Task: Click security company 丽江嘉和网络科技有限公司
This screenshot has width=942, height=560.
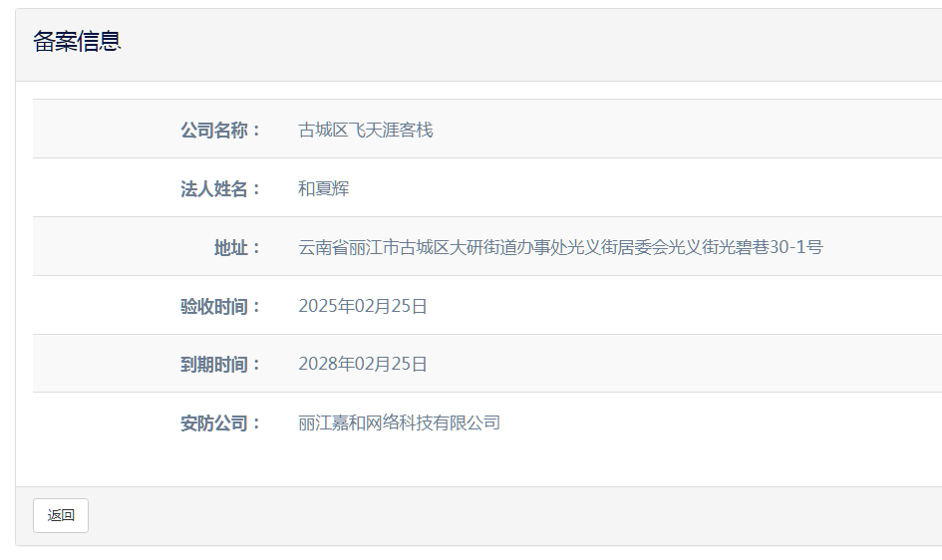Action: click(x=399, y=423)
